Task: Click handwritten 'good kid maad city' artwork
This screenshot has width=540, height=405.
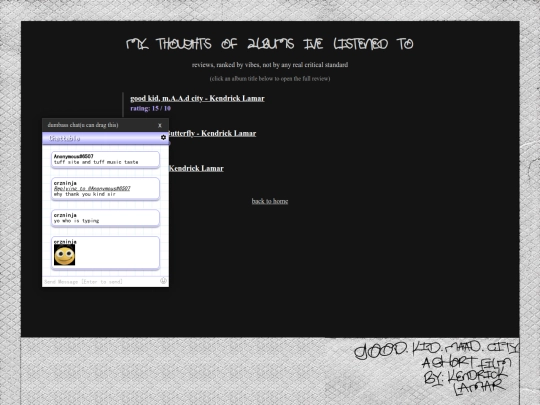Action: [436, 368]
